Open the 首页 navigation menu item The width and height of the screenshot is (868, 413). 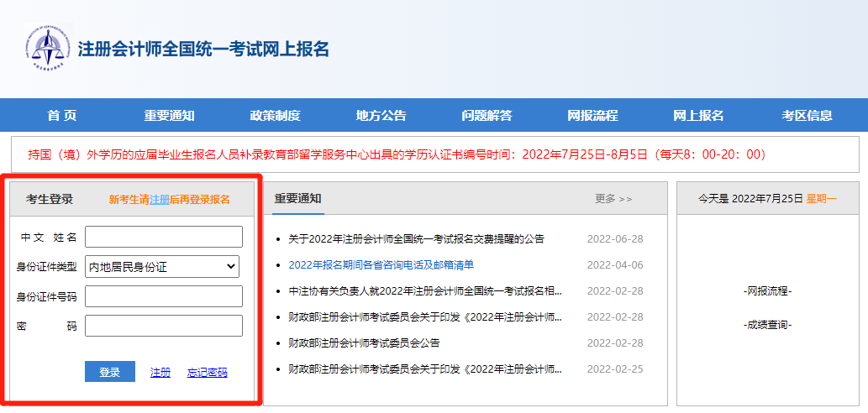tap(61, 116)
